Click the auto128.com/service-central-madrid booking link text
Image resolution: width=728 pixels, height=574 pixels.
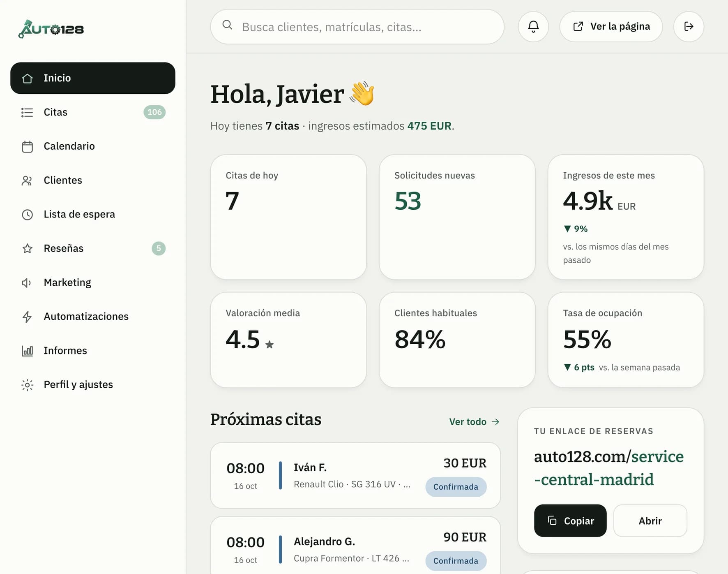click(608, 468)
